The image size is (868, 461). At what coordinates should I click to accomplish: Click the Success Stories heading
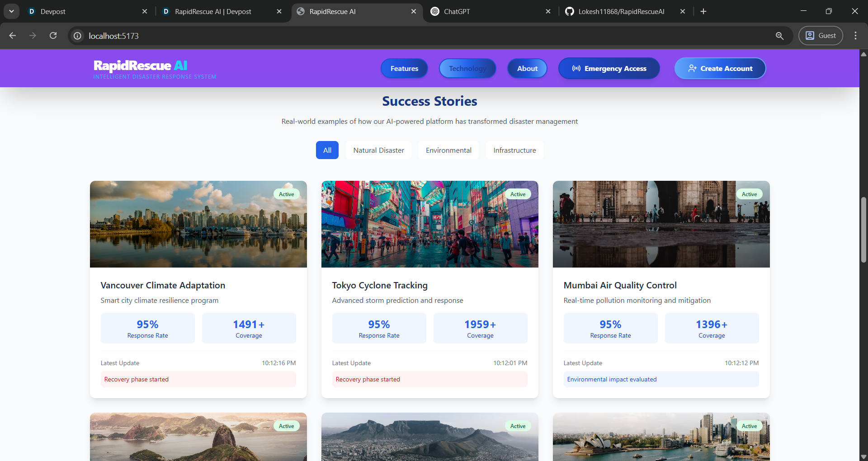pos(429,101)
